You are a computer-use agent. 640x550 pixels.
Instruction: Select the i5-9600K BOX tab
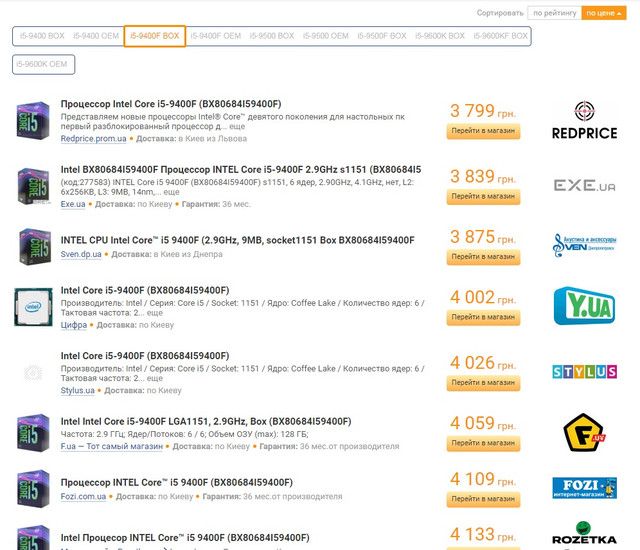coord(440,36)
